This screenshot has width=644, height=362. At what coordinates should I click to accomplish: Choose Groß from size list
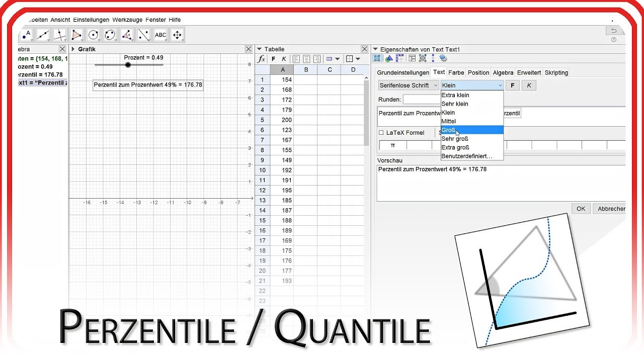[472, 130]
